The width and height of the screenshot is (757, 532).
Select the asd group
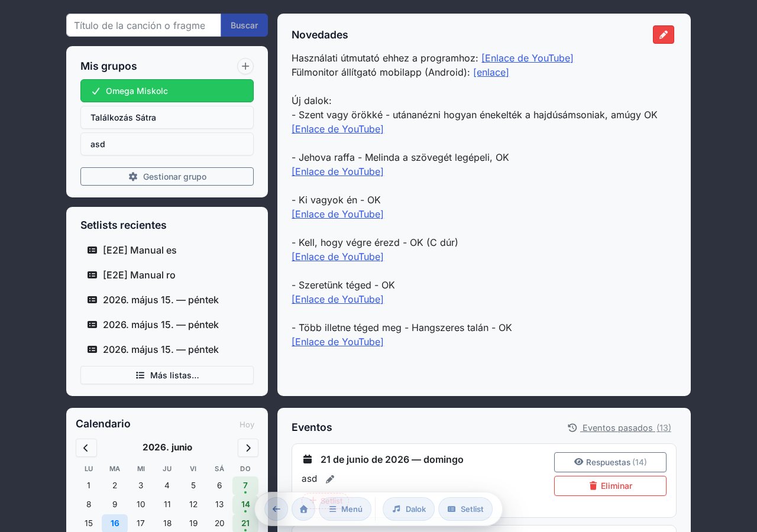point(167,144)
